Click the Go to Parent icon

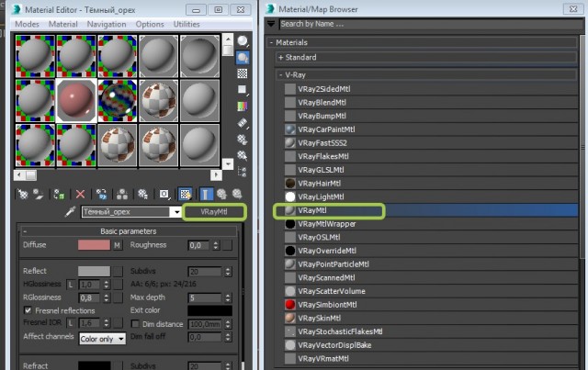(221, 194)
